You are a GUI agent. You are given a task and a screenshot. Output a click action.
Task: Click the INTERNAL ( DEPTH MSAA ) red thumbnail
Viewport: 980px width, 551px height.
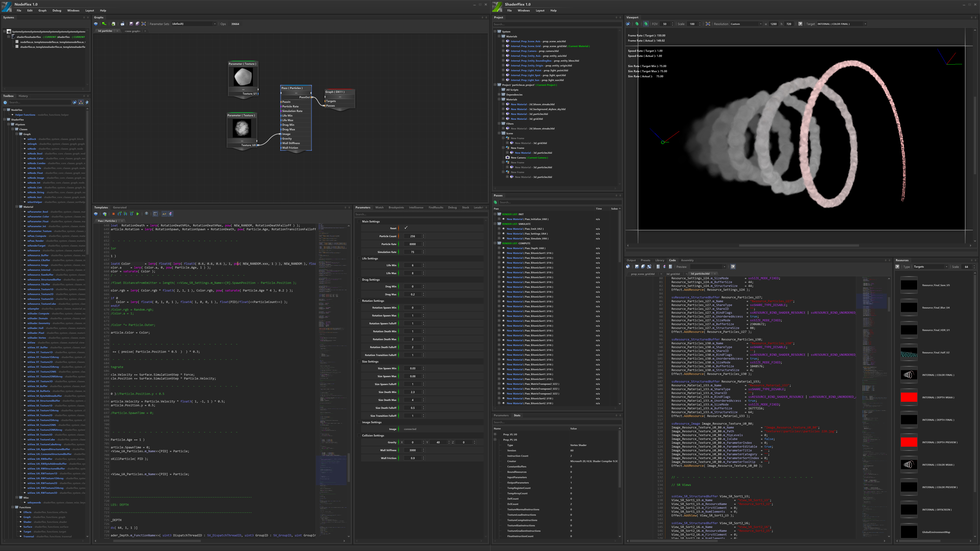pos(909,397)
